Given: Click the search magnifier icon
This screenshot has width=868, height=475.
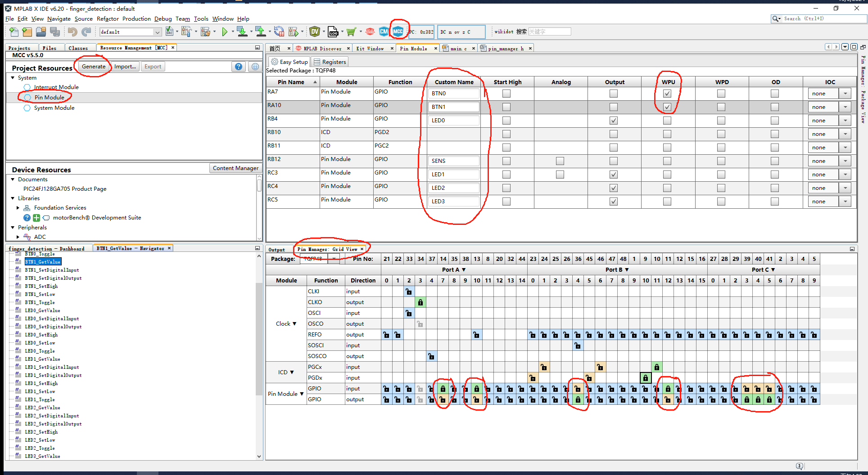Looking at the screenshot, I should click(776, 18).
